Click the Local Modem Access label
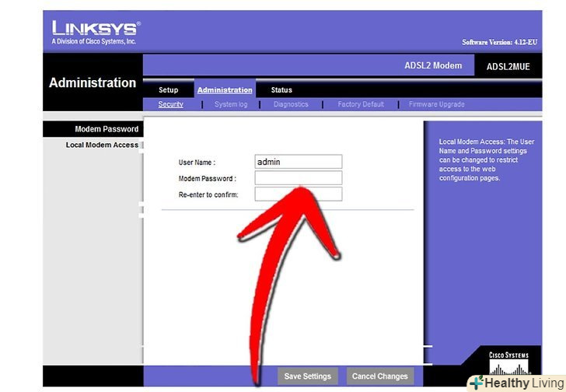This screenshot has height=392, width=566. tap(102, 145)
